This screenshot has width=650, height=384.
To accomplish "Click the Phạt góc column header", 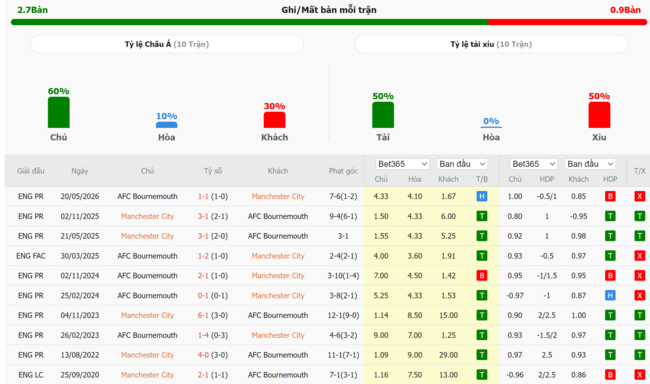I will (343, 171).
